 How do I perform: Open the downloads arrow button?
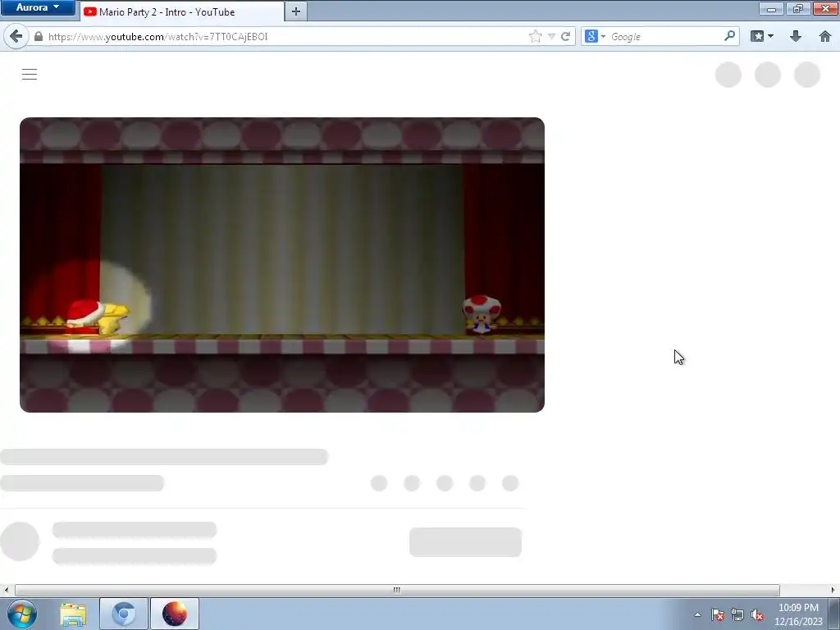pos(796,36)
